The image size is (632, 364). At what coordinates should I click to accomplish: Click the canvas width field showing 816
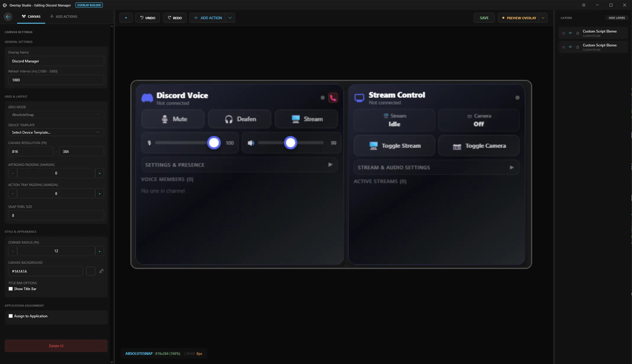coord(31,151)
